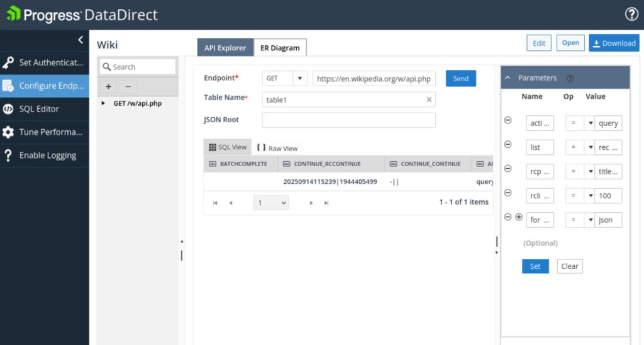Click the SQL Editor code icon
Viewport: 644px width, 345px height.
pyautogui.click(x=8, y=109)
